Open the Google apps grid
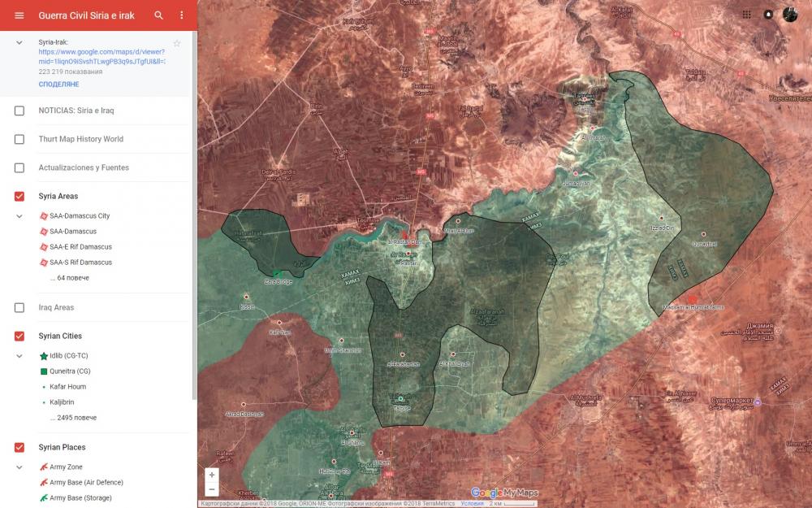This screenshot has width=812, height=508. (747, 15)
